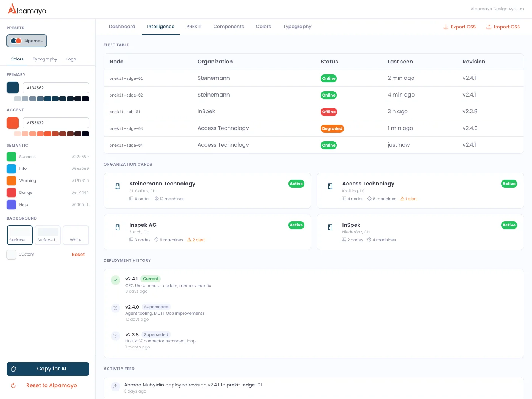Click the history icon beside v2.4.0

tap(116, 308)
